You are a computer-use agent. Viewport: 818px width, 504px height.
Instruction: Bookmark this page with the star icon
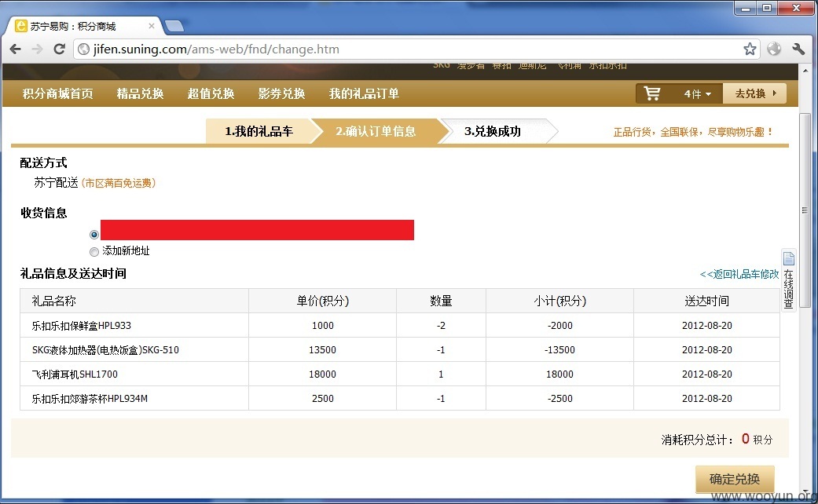750,49
